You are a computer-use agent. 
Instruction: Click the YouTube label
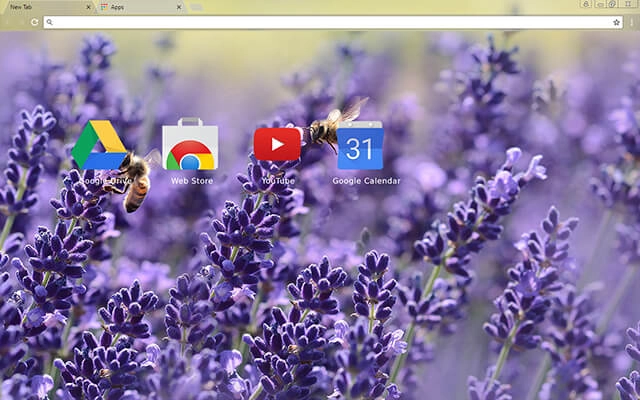pos(278,181)
